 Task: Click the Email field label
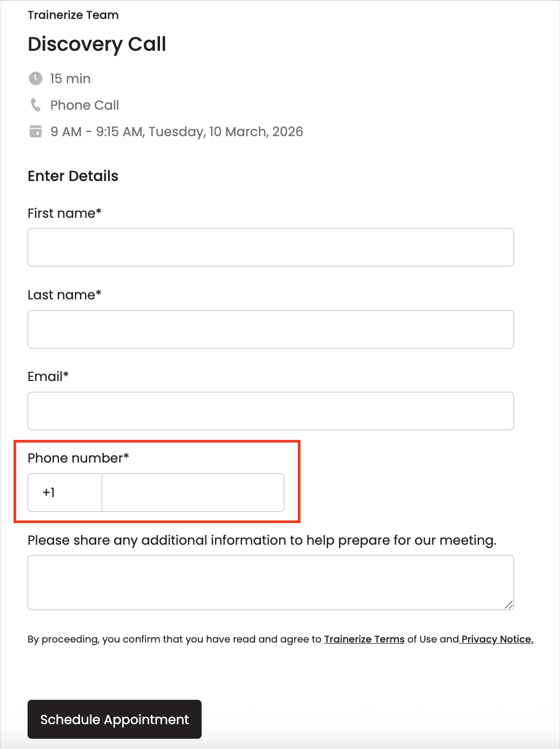[x=48, y=377]
